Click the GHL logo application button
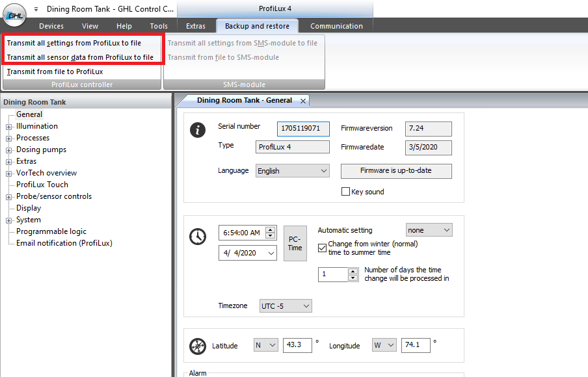This screenshot has width=588, height=377. click(14, 15)
